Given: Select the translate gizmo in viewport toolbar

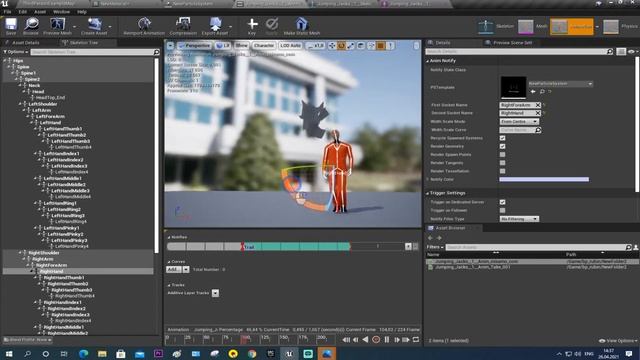Looking at the screenshot, I should [x=332, y=46].
